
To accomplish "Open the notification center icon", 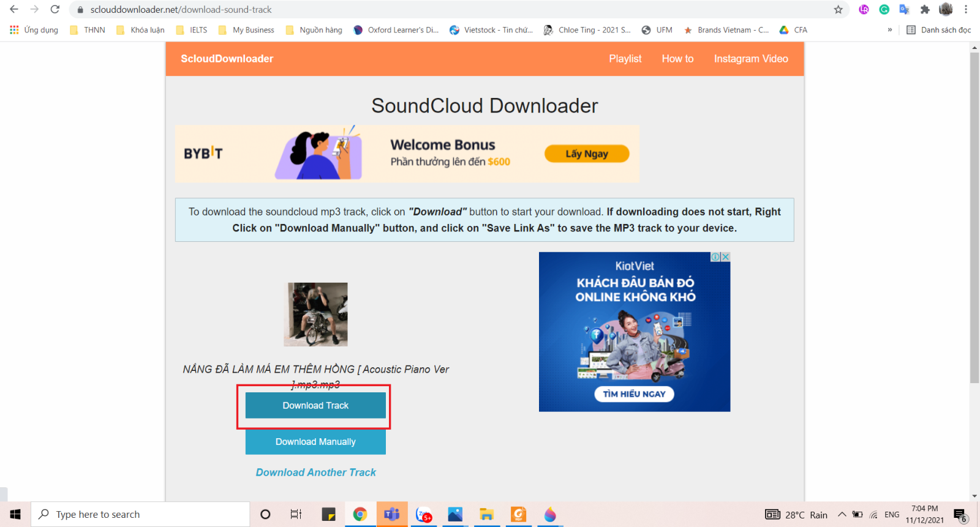I will [x=960, y=515].
